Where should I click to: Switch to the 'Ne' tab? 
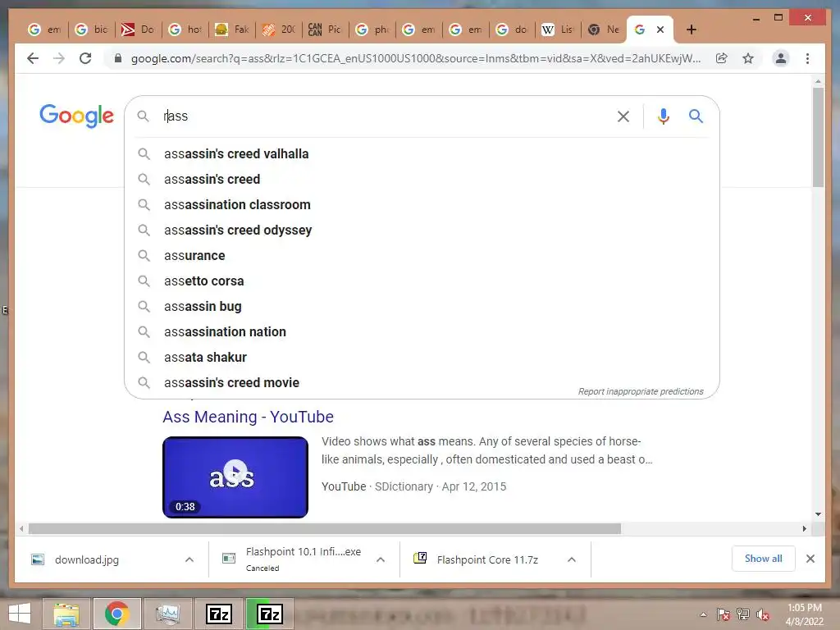click(605, 30)
